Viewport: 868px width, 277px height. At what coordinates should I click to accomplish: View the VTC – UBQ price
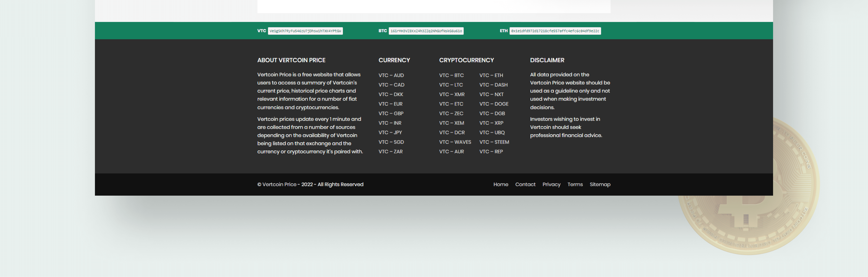click(492, 133)
